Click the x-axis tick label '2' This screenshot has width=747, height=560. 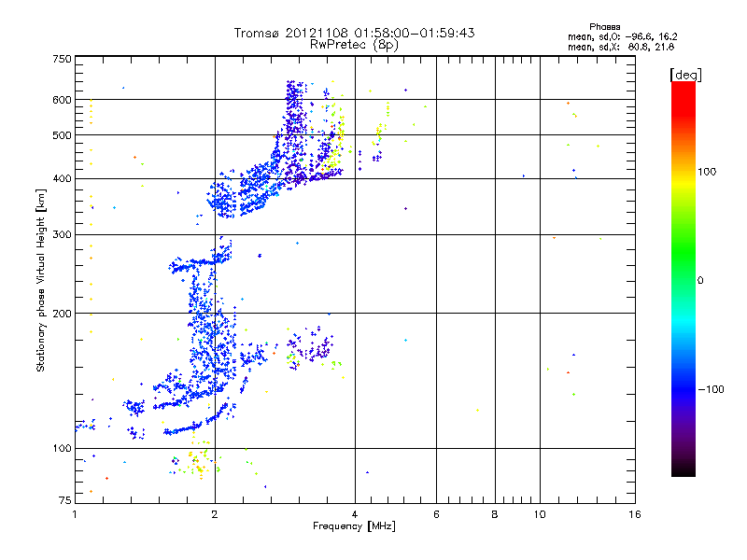pyautogui.click(x=215, y=514)
